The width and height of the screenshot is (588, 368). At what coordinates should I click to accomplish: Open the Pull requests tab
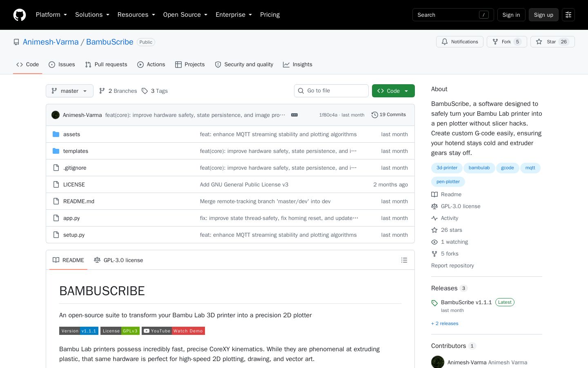click(x=106, y=65)
